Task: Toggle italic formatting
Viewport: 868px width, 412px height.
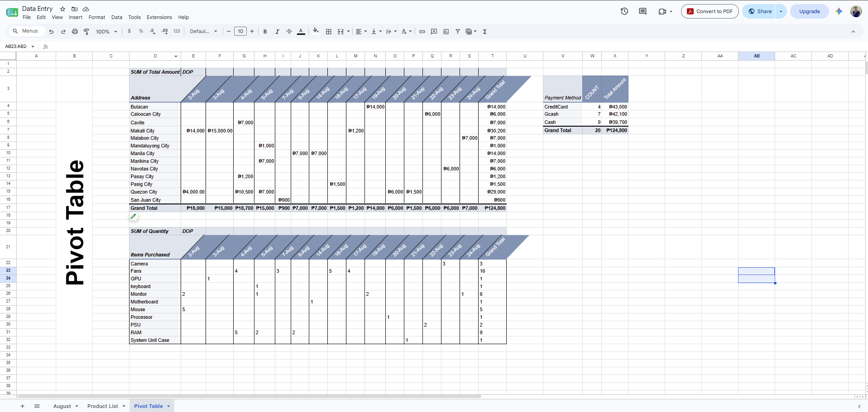Action: click(x=277, y=32)
